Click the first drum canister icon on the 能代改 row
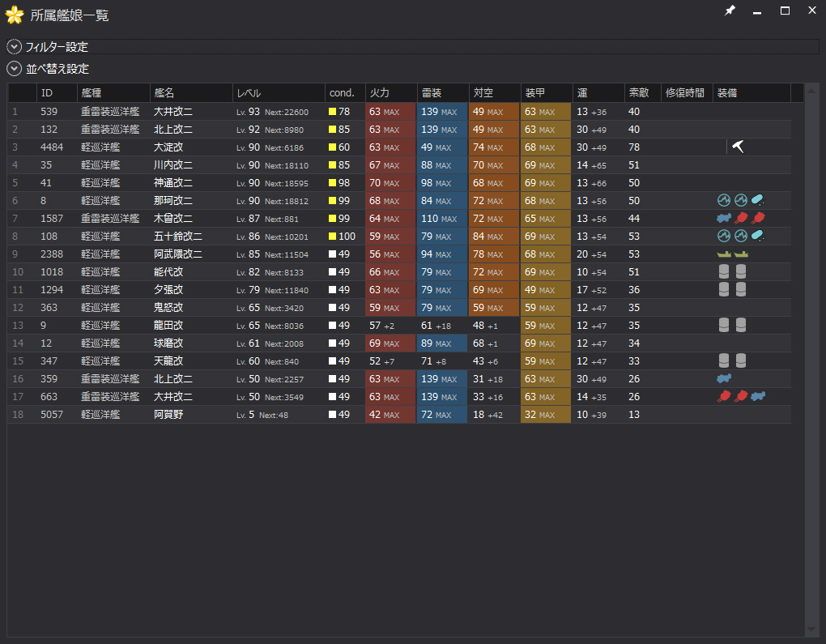Viewport: 826px width, 644px height. (x=724, y=271)
